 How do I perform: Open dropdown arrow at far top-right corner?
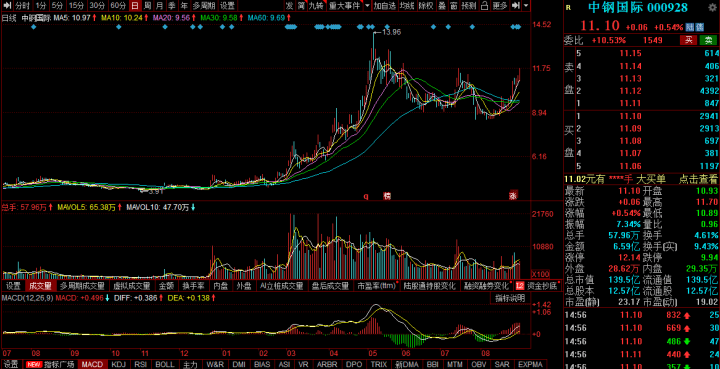tap(526, 6)
